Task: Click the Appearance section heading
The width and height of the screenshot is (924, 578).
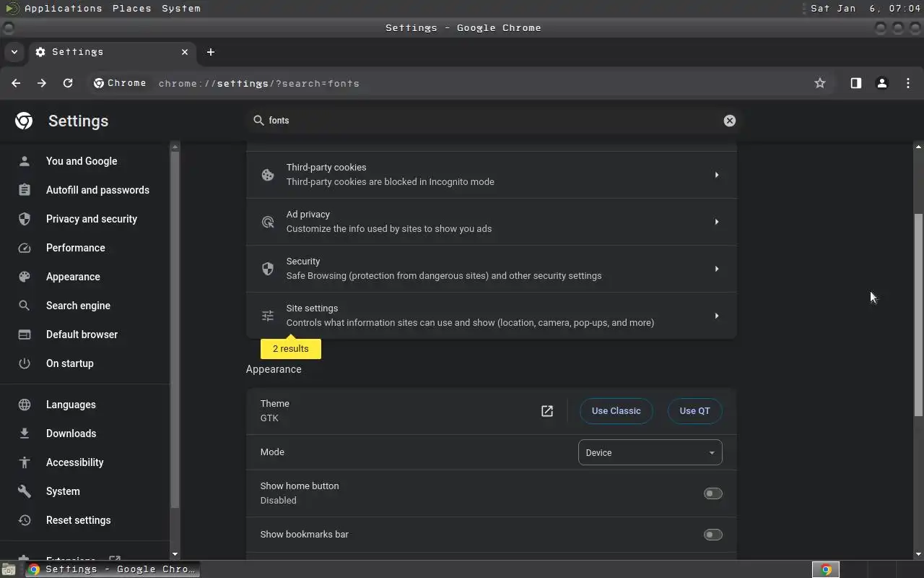Action: point(274,369)
